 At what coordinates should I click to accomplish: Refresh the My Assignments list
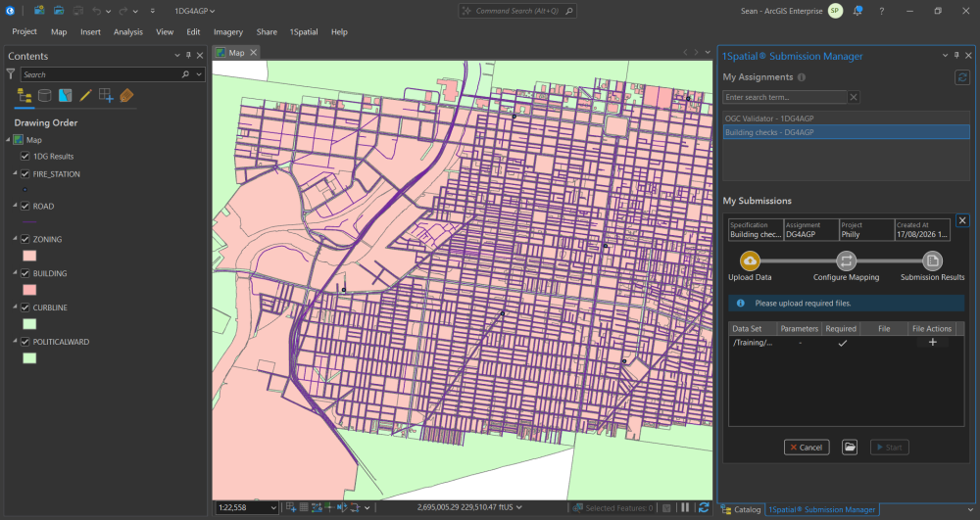(962, 77)
